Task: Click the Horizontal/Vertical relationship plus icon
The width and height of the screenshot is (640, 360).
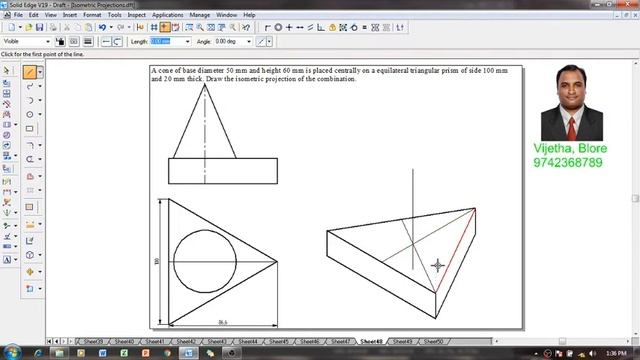Action: [289, 27]
